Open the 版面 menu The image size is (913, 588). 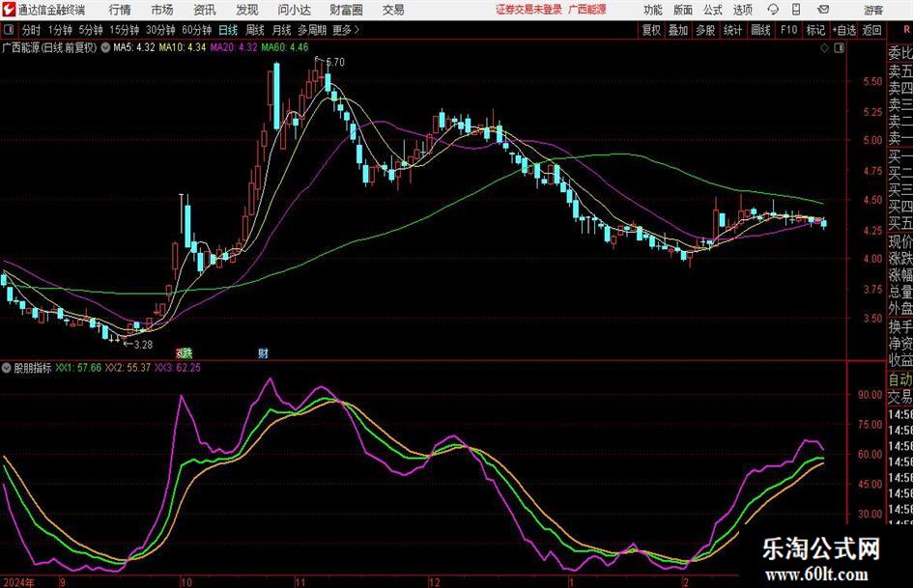682,10
